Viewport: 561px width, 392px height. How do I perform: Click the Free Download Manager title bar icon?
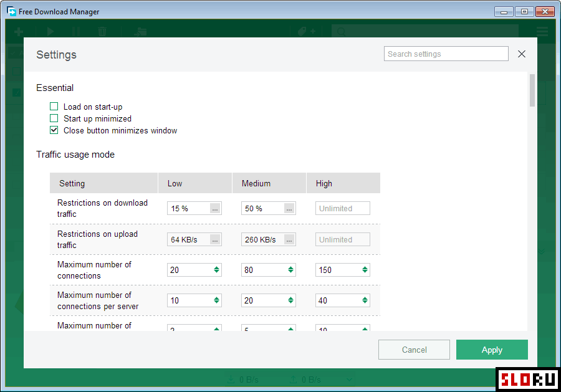(11, 11)
